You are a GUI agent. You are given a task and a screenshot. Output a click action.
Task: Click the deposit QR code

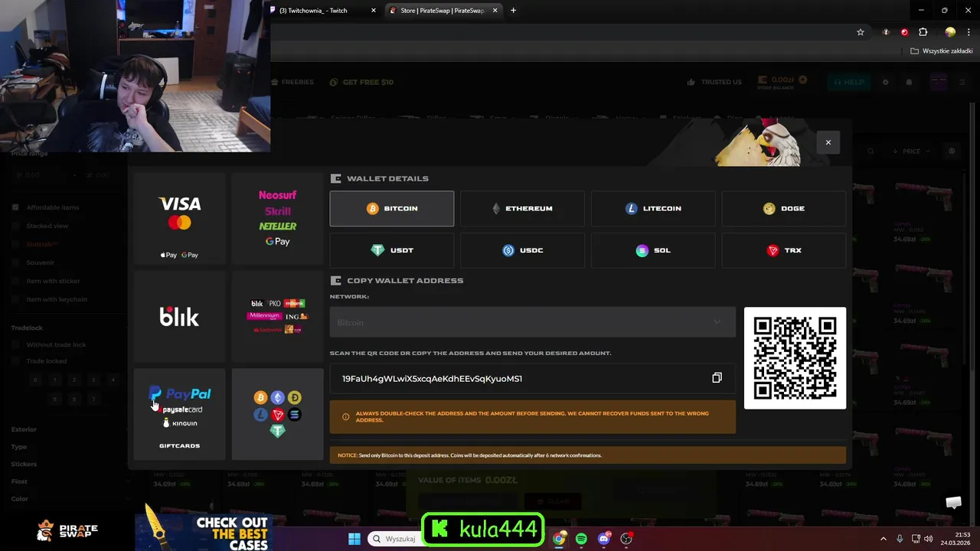point(795,358)
